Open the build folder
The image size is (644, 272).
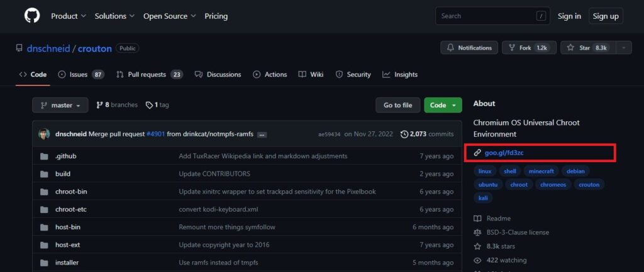click(x=63, y=173)
